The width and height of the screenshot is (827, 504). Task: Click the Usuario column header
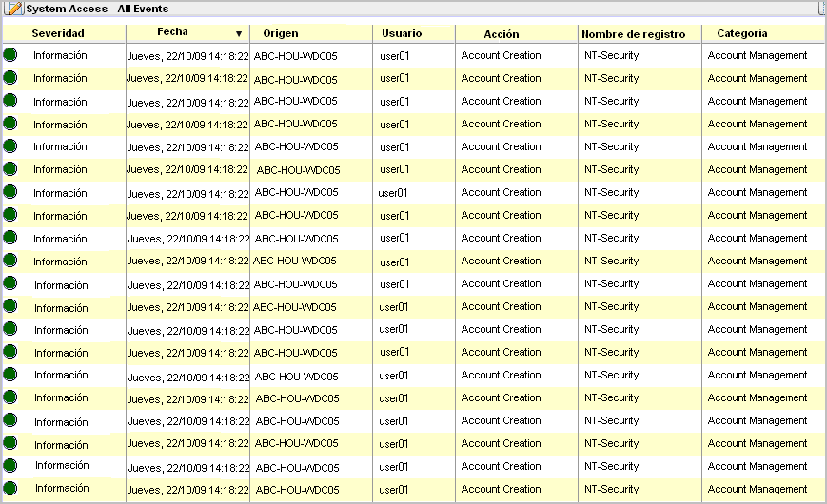[402, 33]
